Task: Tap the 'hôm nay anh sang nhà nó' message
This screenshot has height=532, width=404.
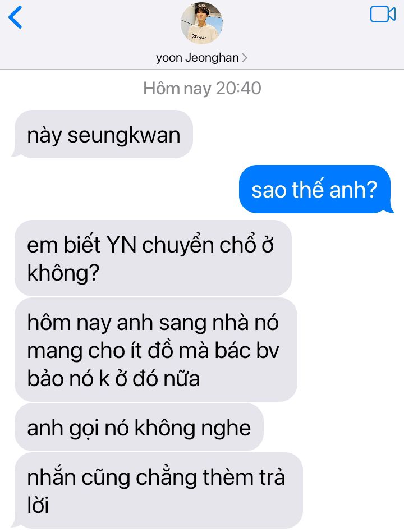Action: click(x=155, y=350)
